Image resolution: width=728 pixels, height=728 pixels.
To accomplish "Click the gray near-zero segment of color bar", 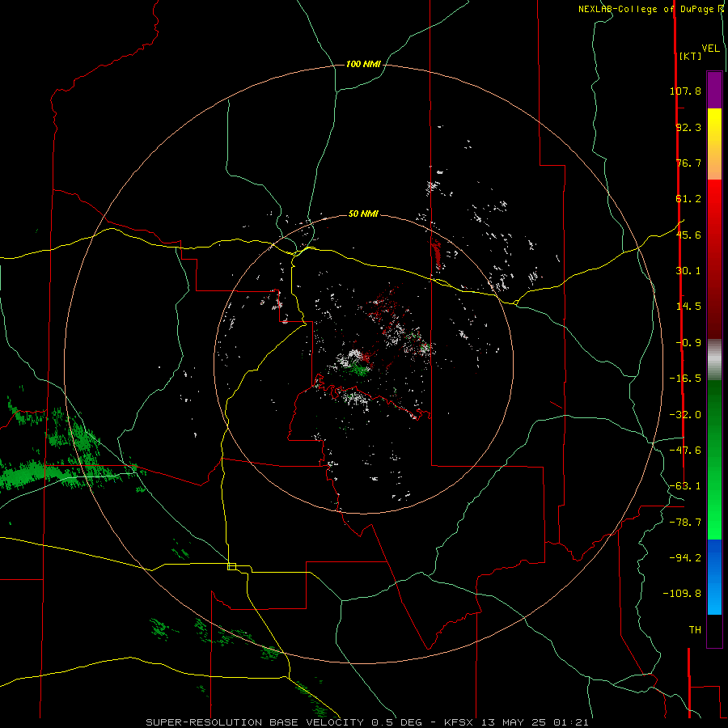I will pyautogui.click(x=714, y=360).
